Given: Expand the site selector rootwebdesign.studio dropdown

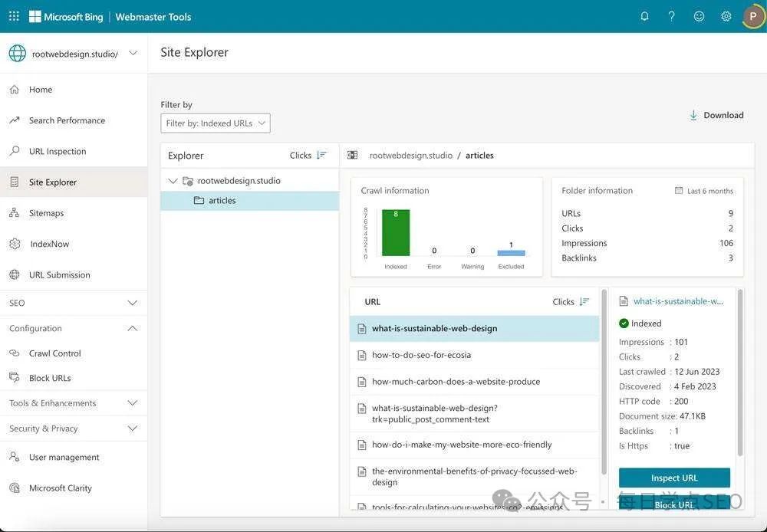Looking at the screenshot, I should click(x=133, y=54).
